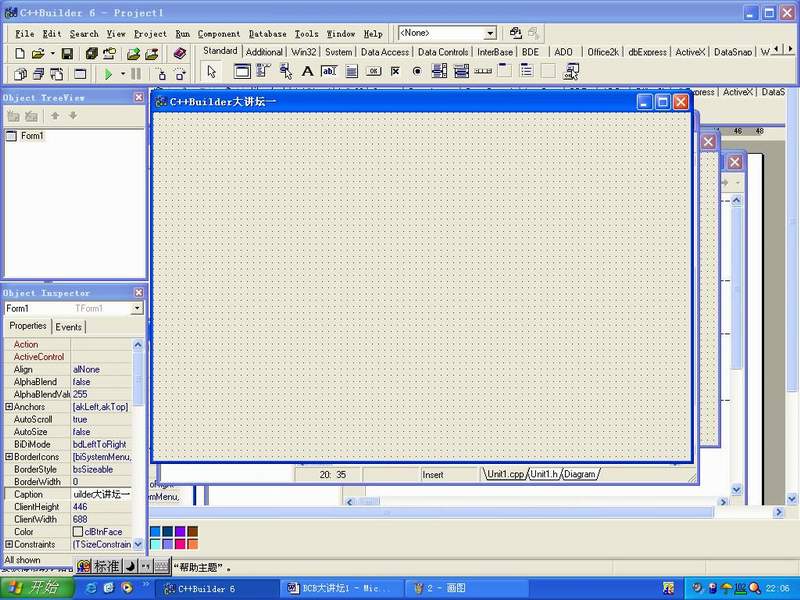The width and height of the screenshot is (800, 600).
Task: Save the current file with the floppy icon
Action: point(67,53)
